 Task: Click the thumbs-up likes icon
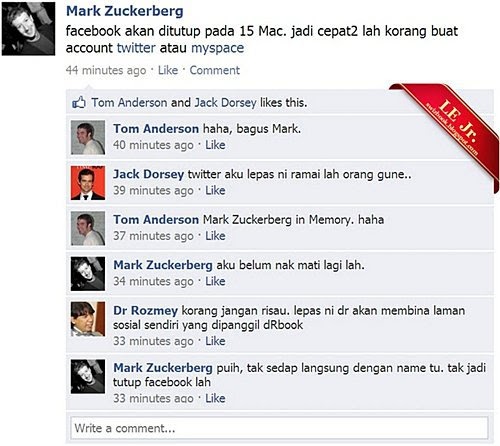coord(79,102)
